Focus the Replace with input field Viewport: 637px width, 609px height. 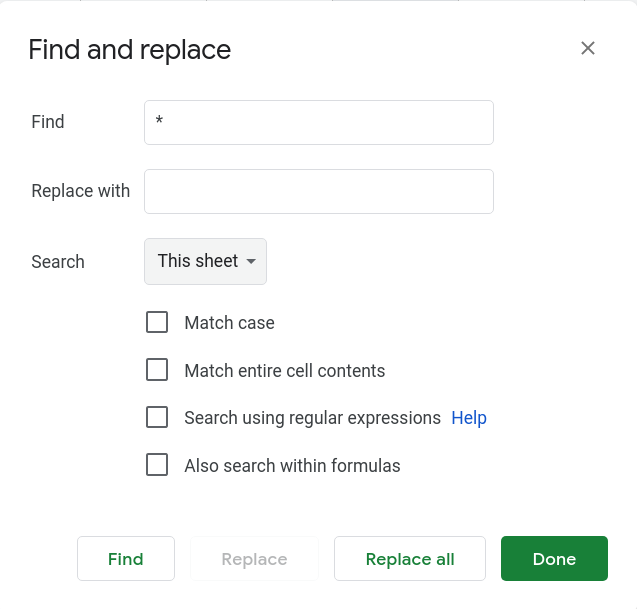pyautogui.click(x=319, y=191)
